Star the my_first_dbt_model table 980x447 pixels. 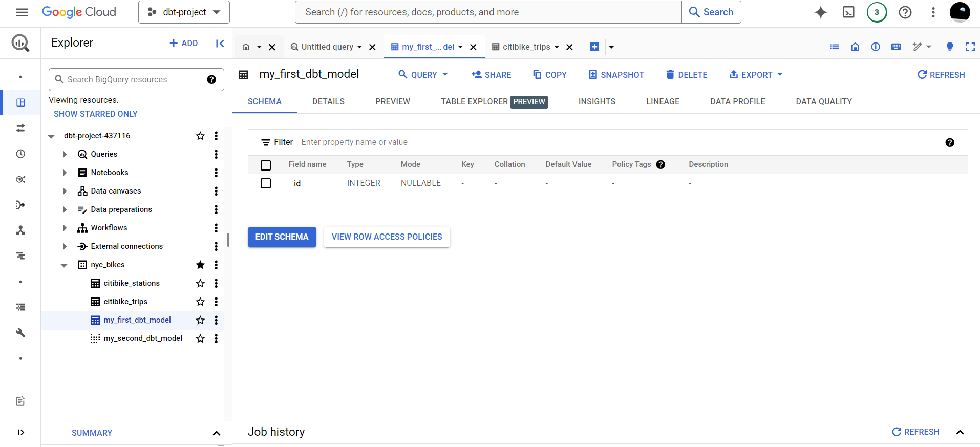(200, 320)
